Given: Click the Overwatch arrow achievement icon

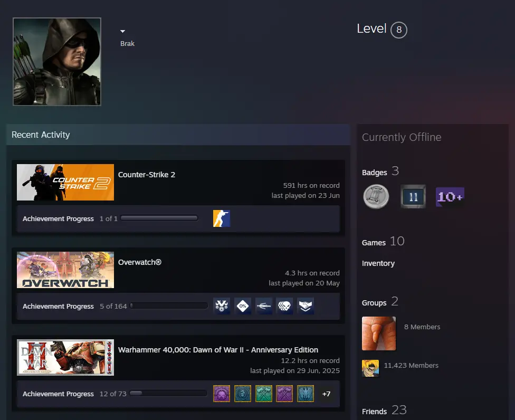Looking at the screenshot, I should [x=264, y=306].
